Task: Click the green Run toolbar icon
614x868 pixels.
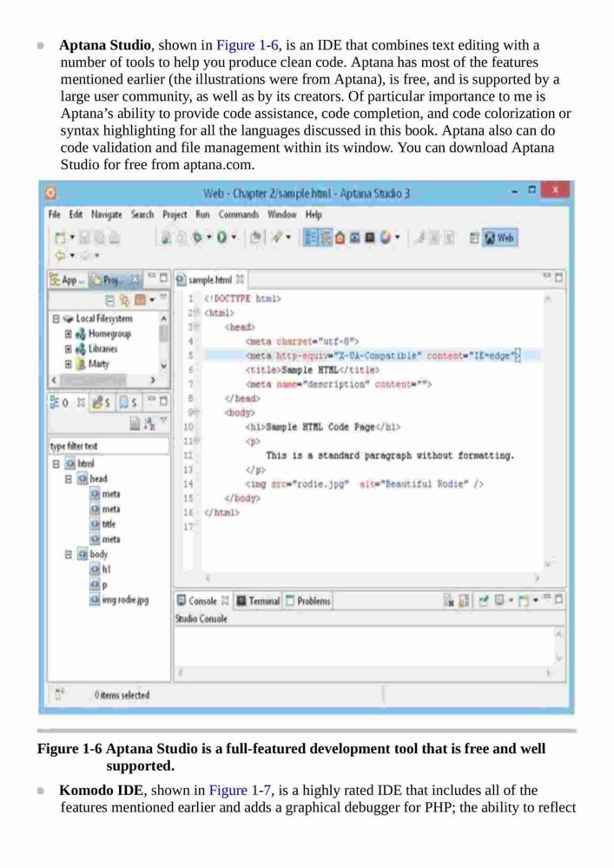Action: point(221,238)
